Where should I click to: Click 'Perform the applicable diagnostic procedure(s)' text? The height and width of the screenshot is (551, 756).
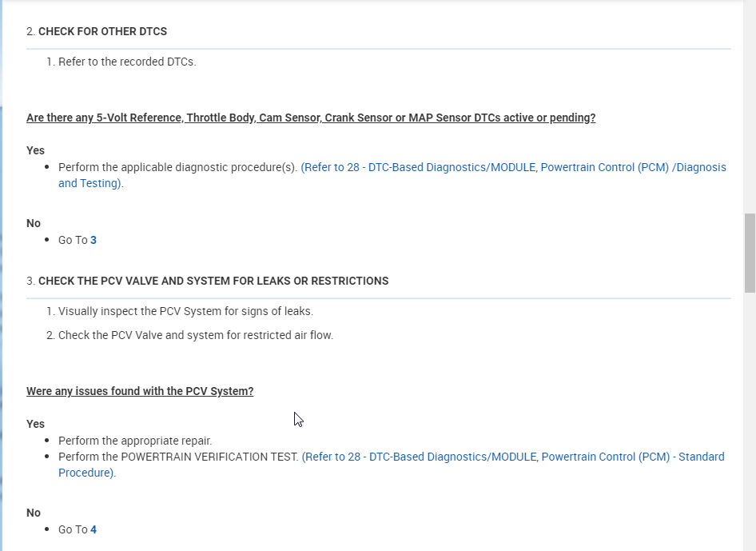pos(177,168)
